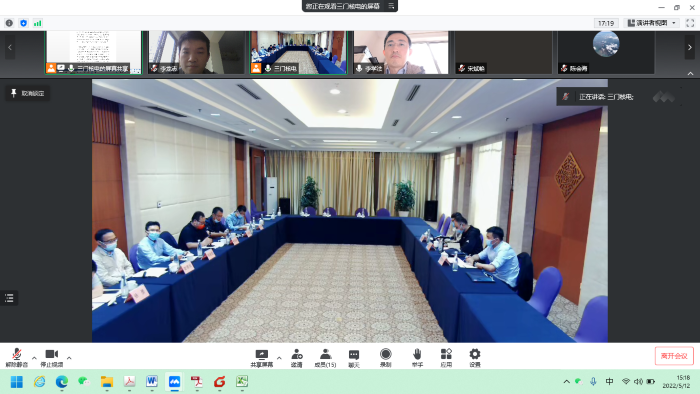
Task: Click the pinned Cancel Lock button
Action: coord(28,93)
